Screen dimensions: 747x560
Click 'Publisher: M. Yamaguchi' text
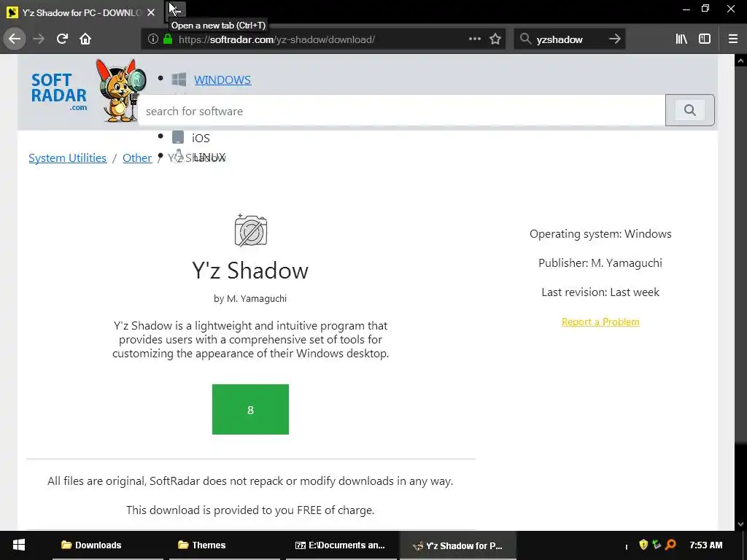600,262
